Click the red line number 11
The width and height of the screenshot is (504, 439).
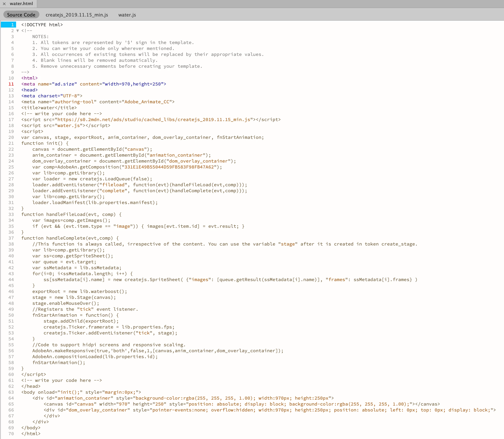tap(11, 84)
